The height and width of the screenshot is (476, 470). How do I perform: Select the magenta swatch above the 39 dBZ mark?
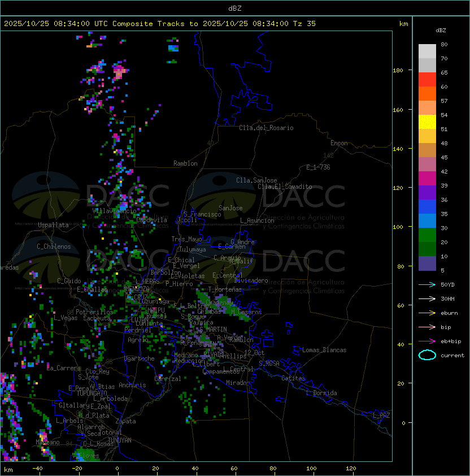[x=427, y=178]
